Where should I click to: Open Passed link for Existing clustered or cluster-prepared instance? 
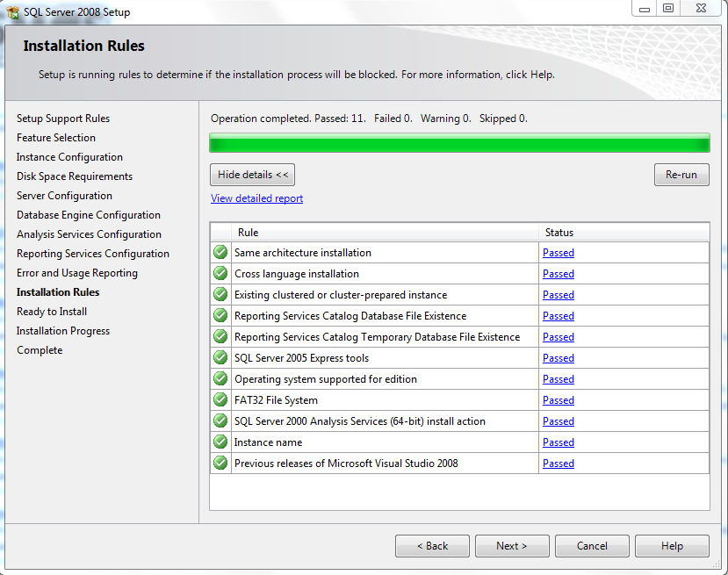coord(559,295)
